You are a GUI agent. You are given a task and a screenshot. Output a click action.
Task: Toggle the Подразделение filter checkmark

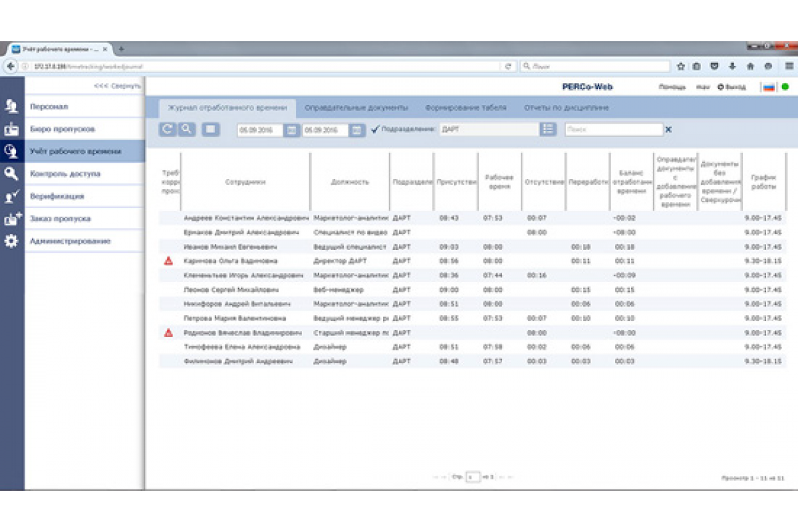pos(376,130)
